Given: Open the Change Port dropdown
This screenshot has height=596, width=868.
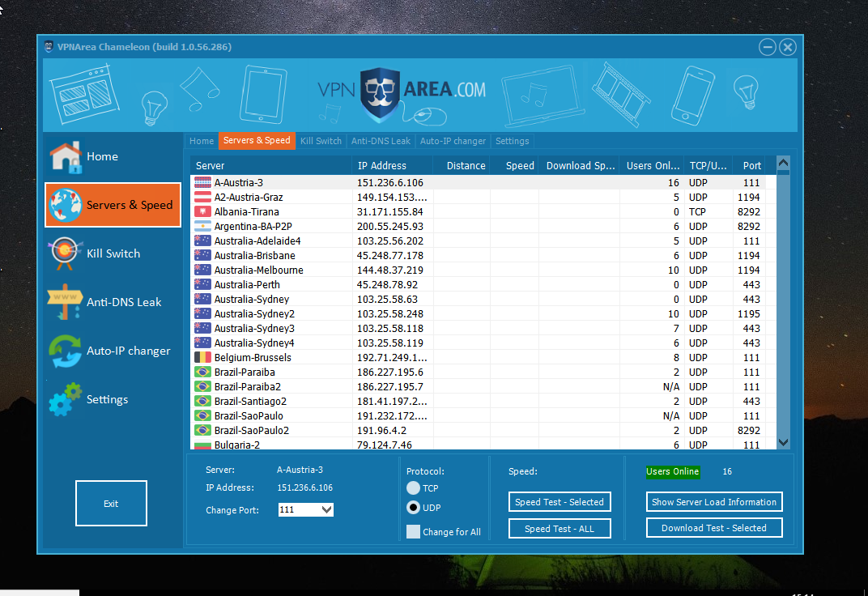Looking at the screenshot, I should click(x=326, y=509).
